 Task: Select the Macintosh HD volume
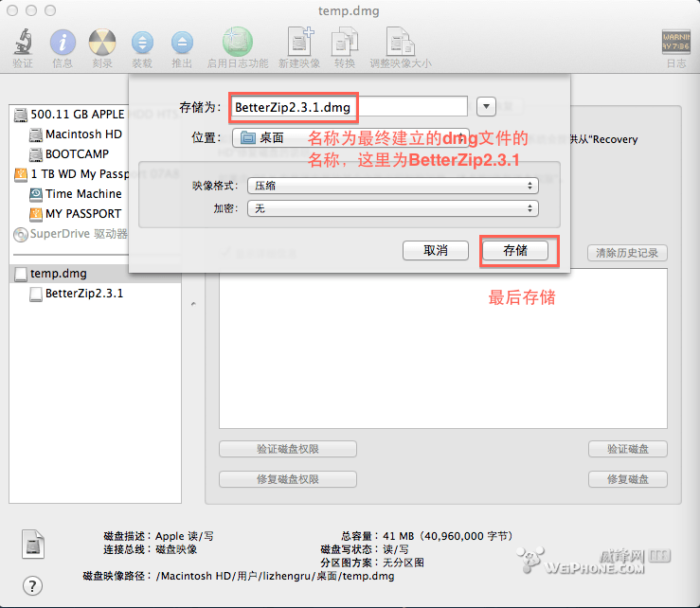click(x=76, y=134)
